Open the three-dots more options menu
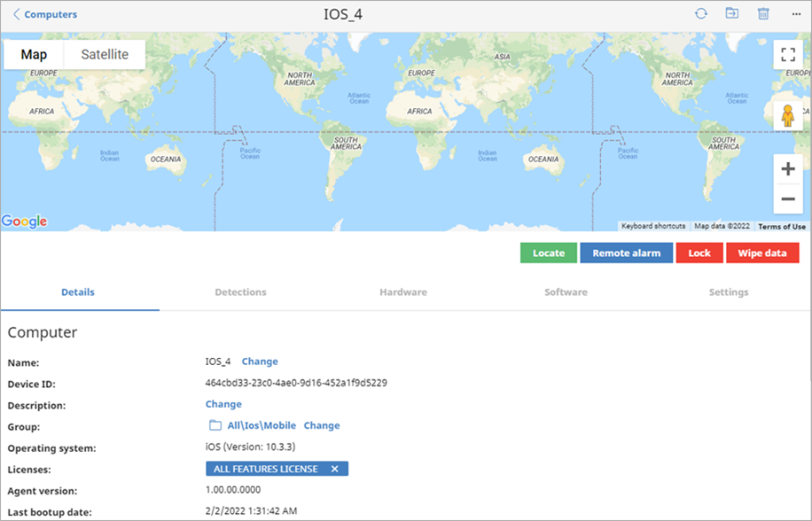 coord(796,14)
